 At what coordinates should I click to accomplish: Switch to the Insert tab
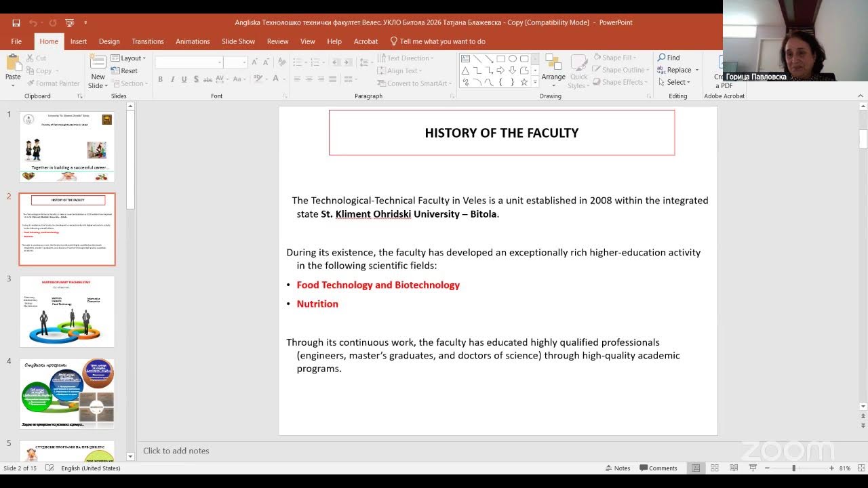79,41
